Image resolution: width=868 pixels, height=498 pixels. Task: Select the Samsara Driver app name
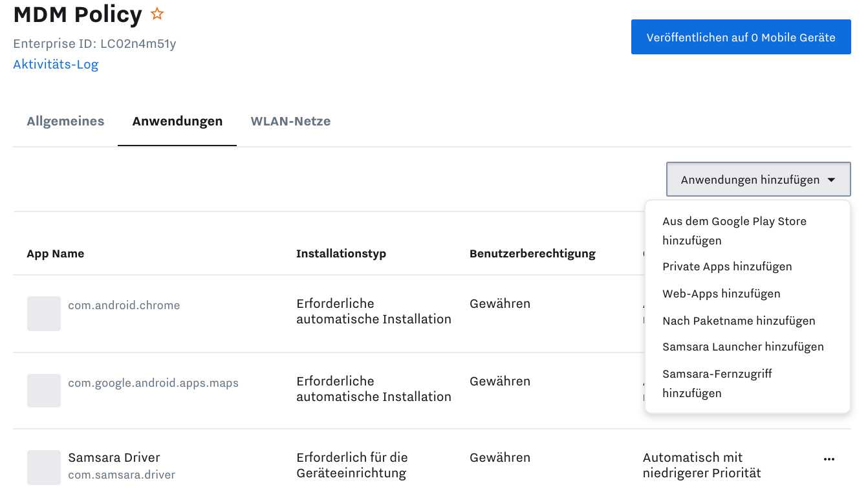tap(114, 457)
